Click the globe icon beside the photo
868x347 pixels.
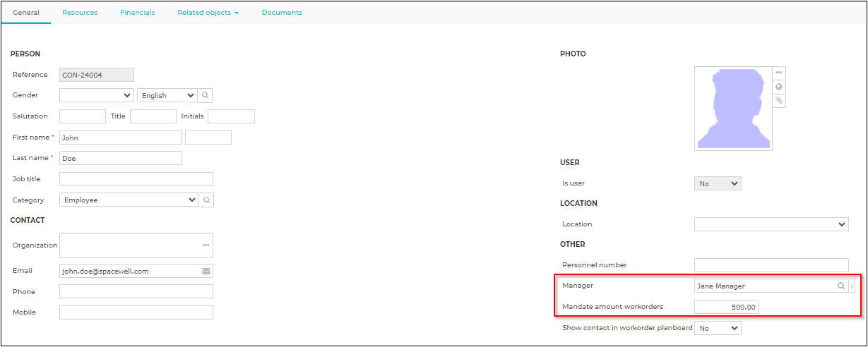tap(779, 87)
